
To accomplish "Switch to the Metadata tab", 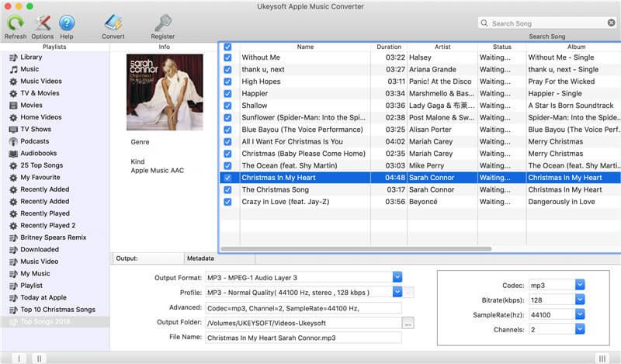I will tap(220, 258).
